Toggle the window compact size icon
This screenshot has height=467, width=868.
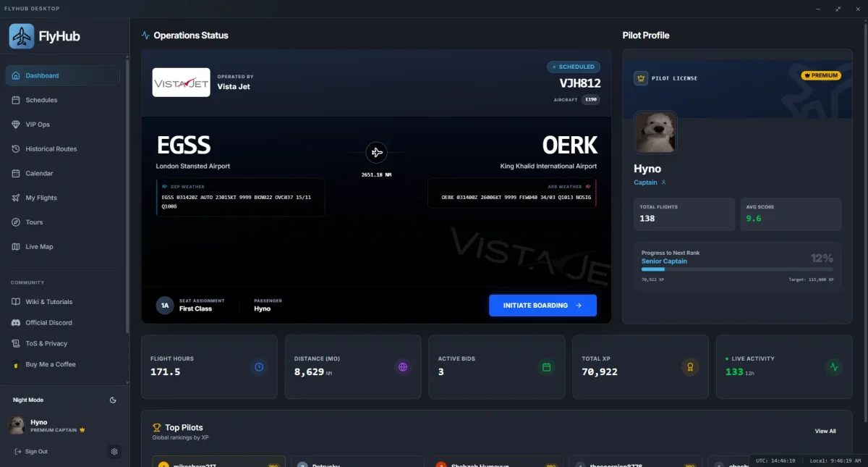pos(838,9)
